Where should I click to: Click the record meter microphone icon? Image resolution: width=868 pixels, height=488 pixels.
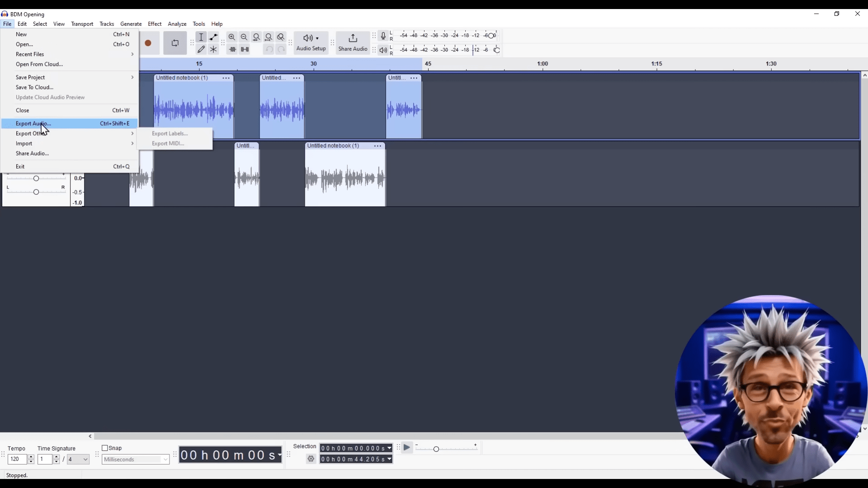click(383, 36)
